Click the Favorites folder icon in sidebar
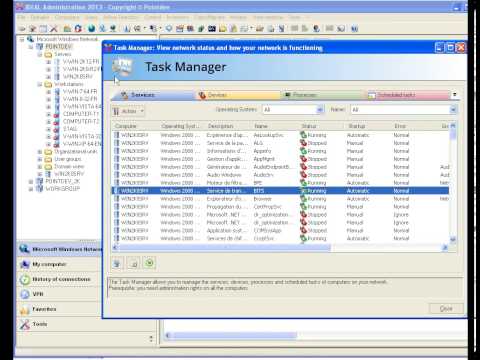This screenshot has width=480, height=360. pyautogui.click(x=25, y=309)
